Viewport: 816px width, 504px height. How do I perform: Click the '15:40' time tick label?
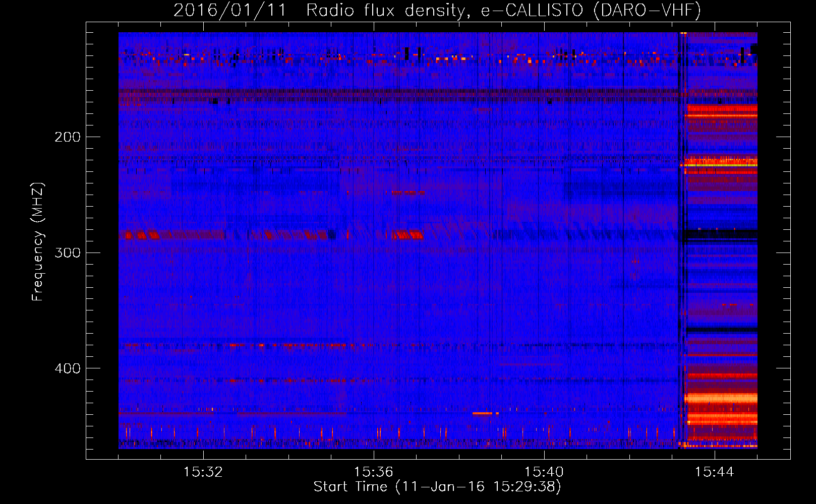point(544,472)
